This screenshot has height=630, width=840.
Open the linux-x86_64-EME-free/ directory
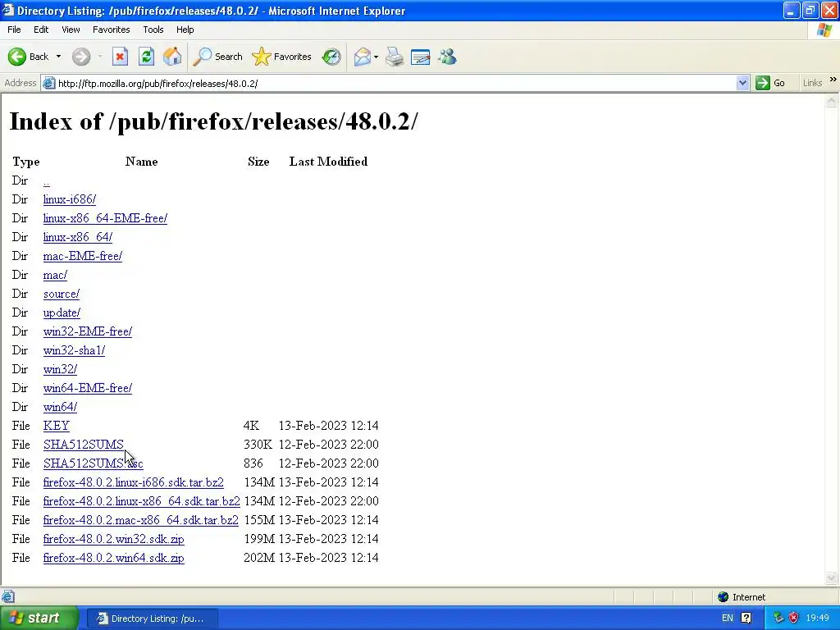pyautogui.click(x=105, y=218)
